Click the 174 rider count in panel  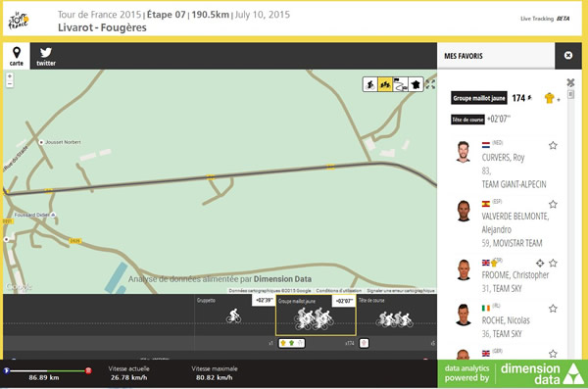(x=518, y=98)
